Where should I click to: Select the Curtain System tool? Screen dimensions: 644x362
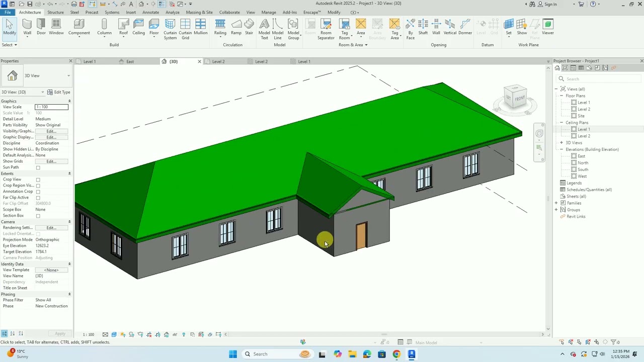(170, 29)
